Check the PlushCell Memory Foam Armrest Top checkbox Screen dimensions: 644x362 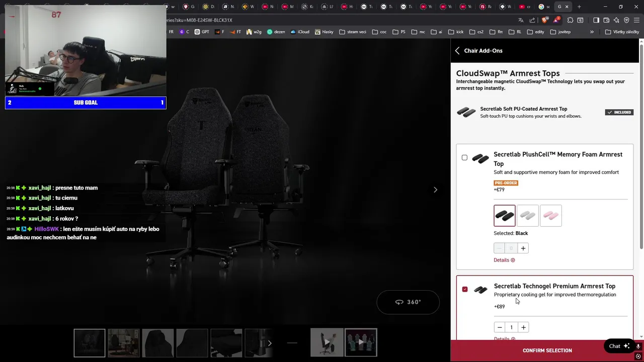(464, 158)
